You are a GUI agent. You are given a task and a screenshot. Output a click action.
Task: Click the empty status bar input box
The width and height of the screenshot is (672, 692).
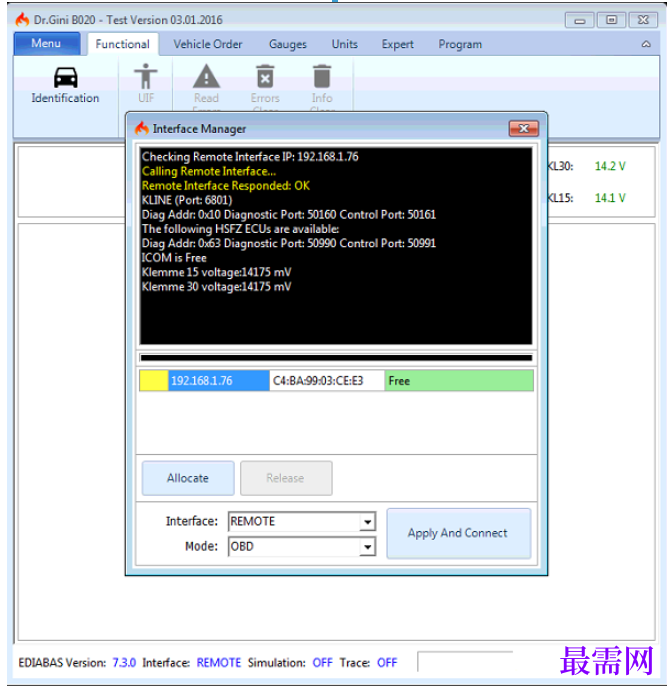coord(465,661)
